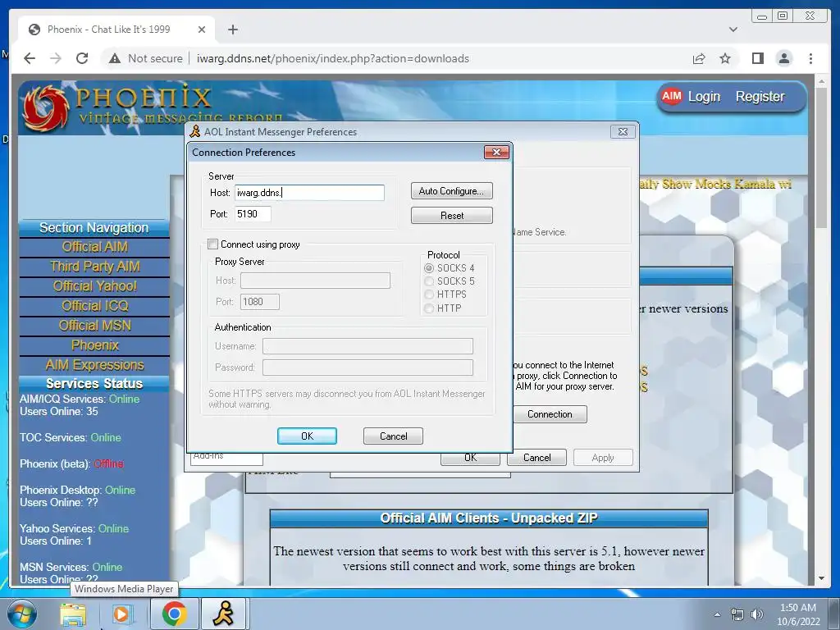The image size is (840, 630).
Task: Open Official ICQ in section navigation
Action: pos(95,306)
